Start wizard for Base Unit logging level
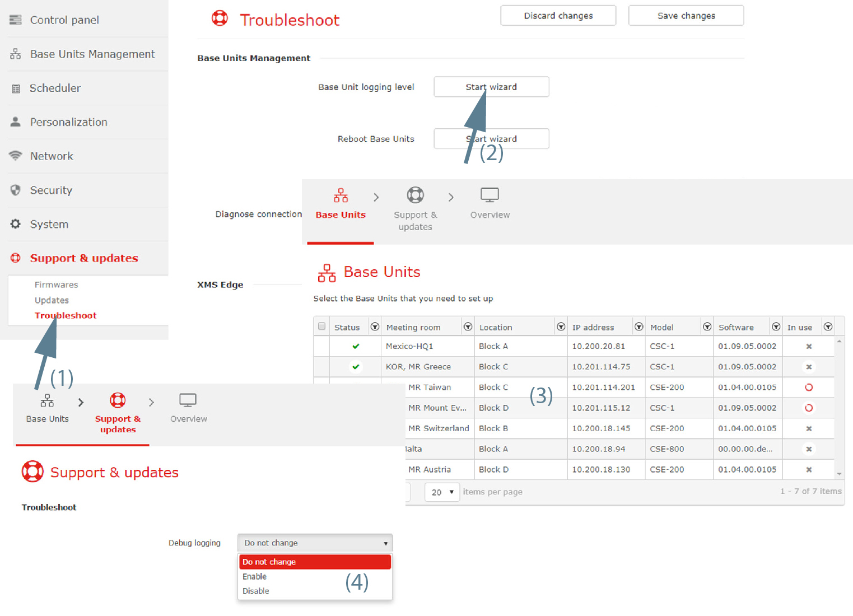 coord(491,87)
